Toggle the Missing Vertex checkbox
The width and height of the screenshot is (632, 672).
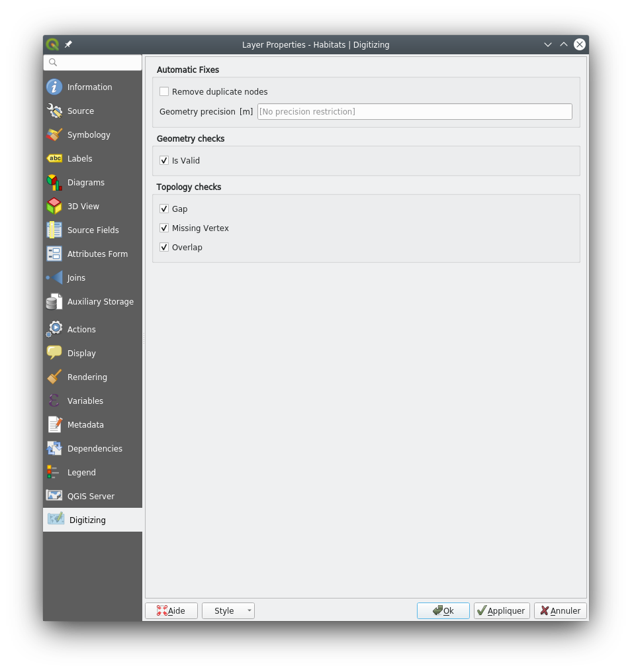(x=164, y=228)
